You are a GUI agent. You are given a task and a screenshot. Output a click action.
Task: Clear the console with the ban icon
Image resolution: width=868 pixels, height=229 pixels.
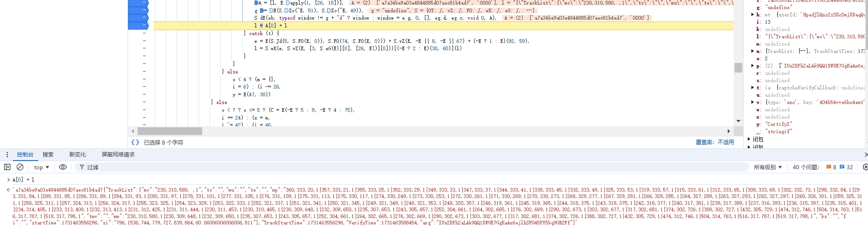[x=20, y=167]
